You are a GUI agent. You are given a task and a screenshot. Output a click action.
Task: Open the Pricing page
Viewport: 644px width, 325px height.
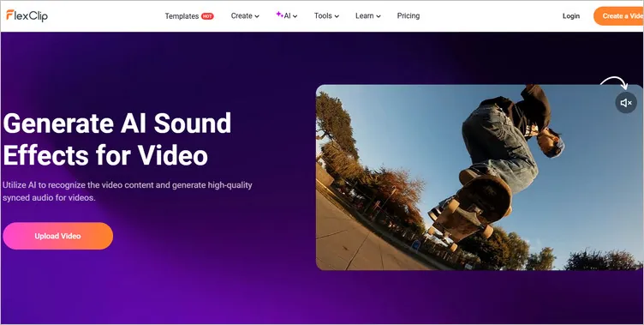click(x=408, y=15)
